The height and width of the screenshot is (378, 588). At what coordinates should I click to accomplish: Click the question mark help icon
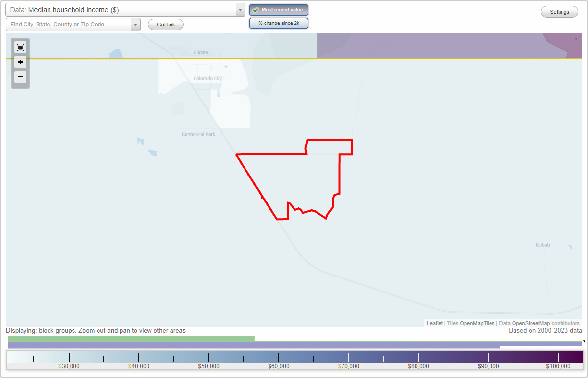click(584, 342)
